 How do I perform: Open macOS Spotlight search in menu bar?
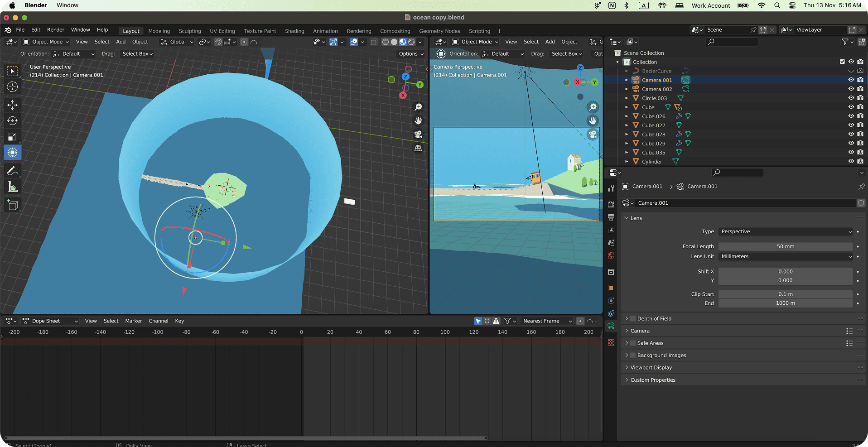777,5
